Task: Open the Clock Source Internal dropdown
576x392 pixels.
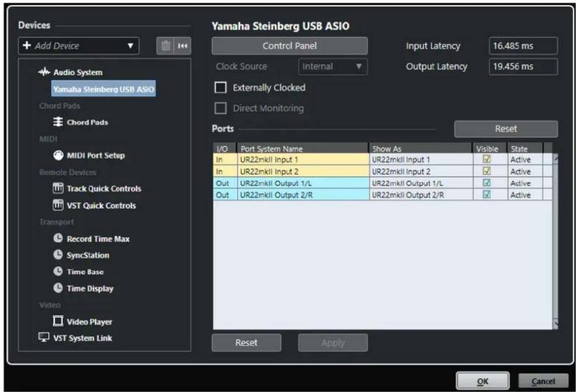Action: [x=333, y=67]
